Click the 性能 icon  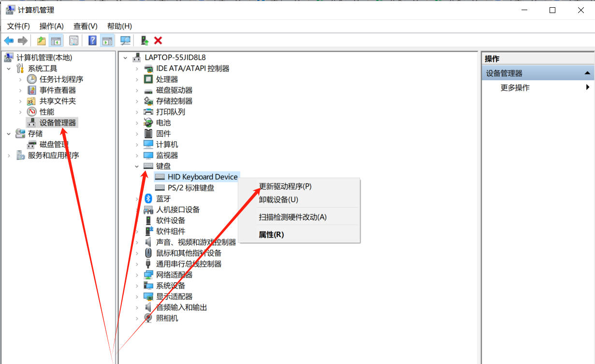pyautogui.click(x=31, y=112)
